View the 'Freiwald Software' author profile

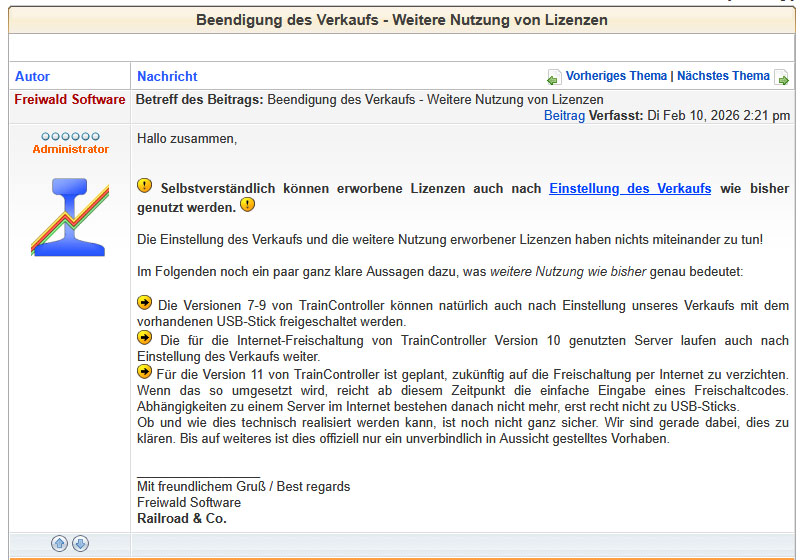click(70, 100)
